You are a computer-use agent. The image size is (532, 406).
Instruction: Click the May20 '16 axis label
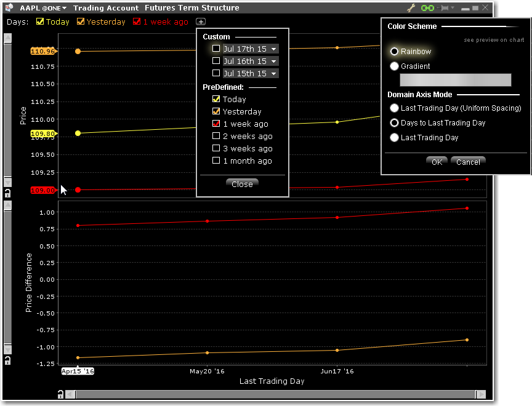[x=207, y=371]
